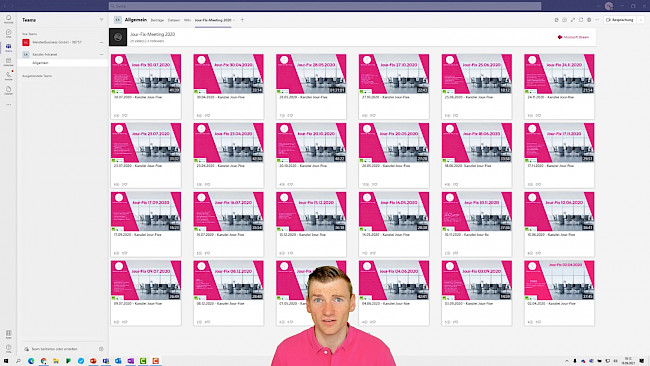Open the Jour-Fix 03.09.2020 video thumbnail
The height and width of the screenshot is (366, 650).
(x=476, y=280)
